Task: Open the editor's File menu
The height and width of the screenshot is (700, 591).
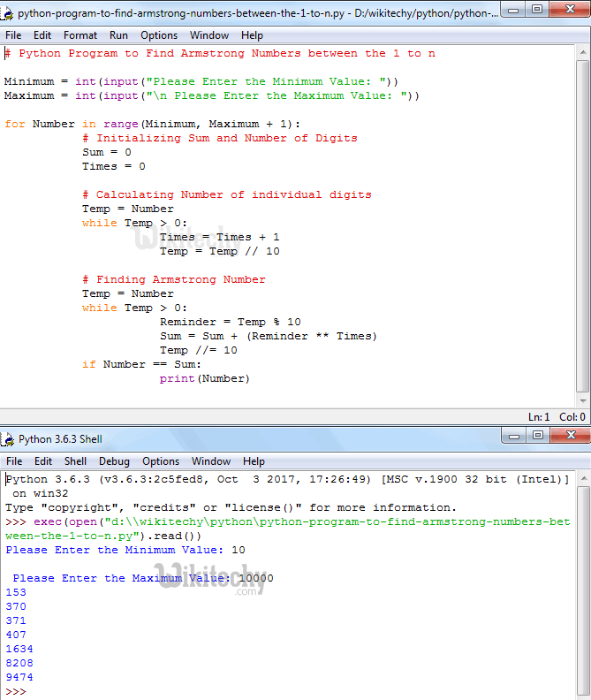Action: pos(13,35)
